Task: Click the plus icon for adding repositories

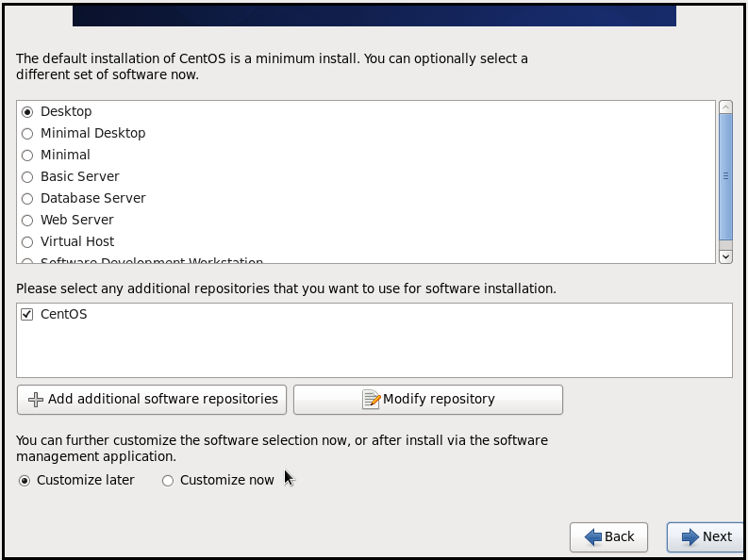Action: coord(36,400)
